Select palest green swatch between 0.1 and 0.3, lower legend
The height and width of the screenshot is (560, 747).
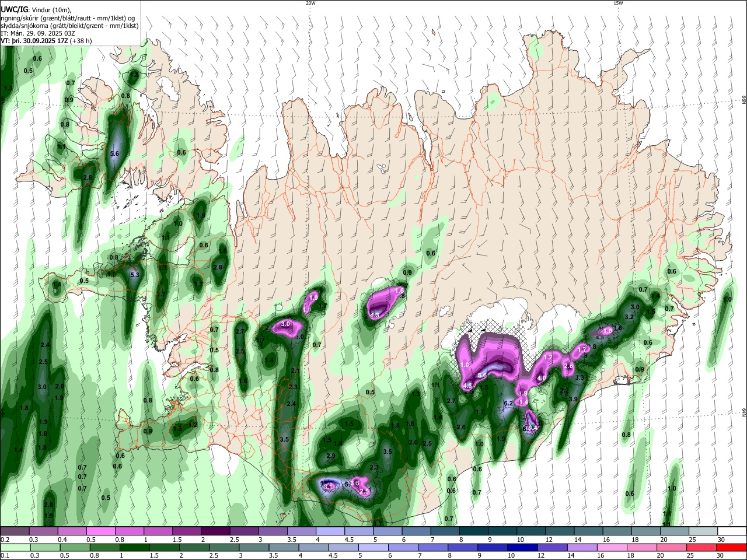tap(15, 547)
